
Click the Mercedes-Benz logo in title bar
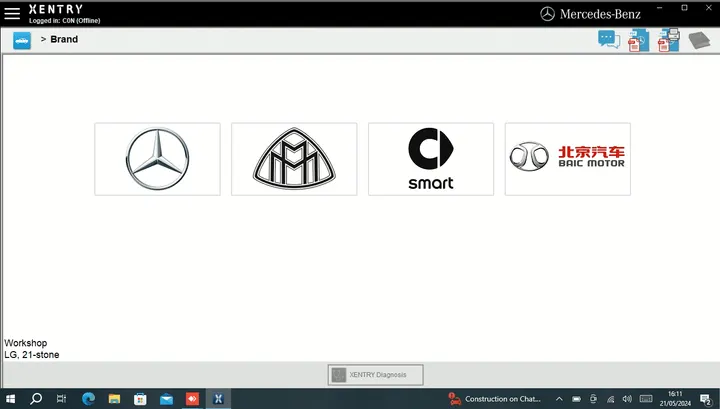coord(590,14)
